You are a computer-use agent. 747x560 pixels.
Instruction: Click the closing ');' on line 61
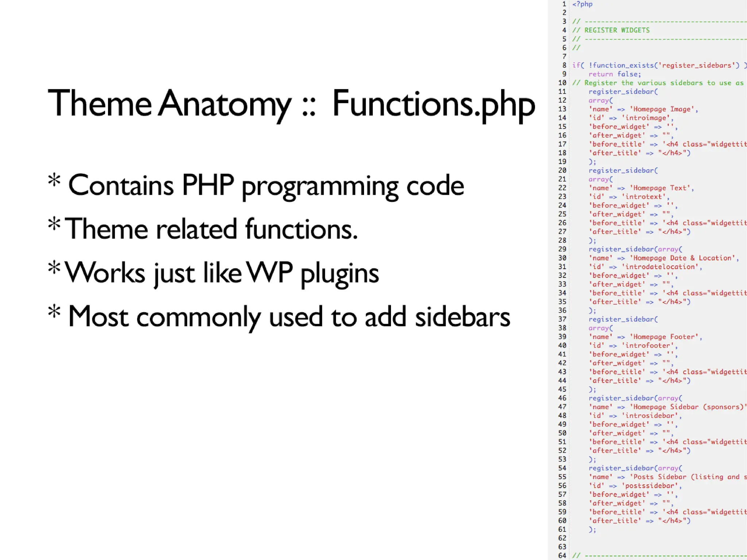tap(592, 529)
